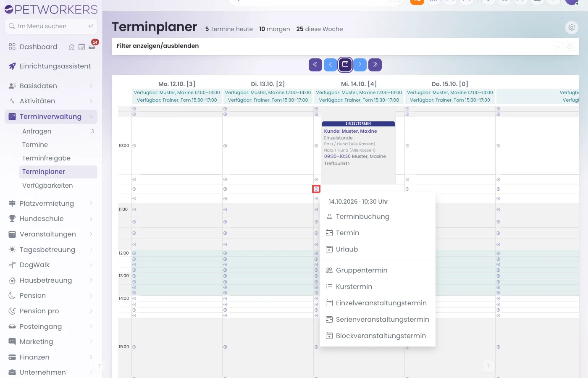The height and width of the screenshot is (378, 588).
Task: Click the home icon beside Dashboard
Action: (72, 47)
